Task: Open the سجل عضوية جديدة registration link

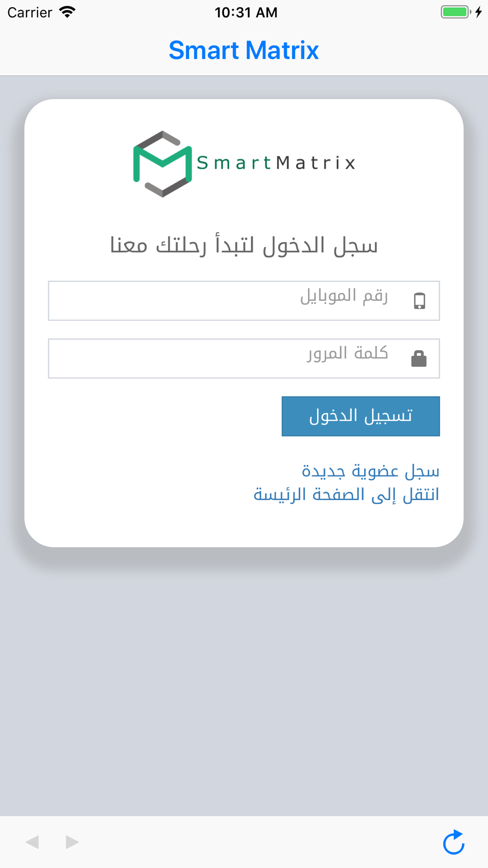Action: click(x=370, y=471)
